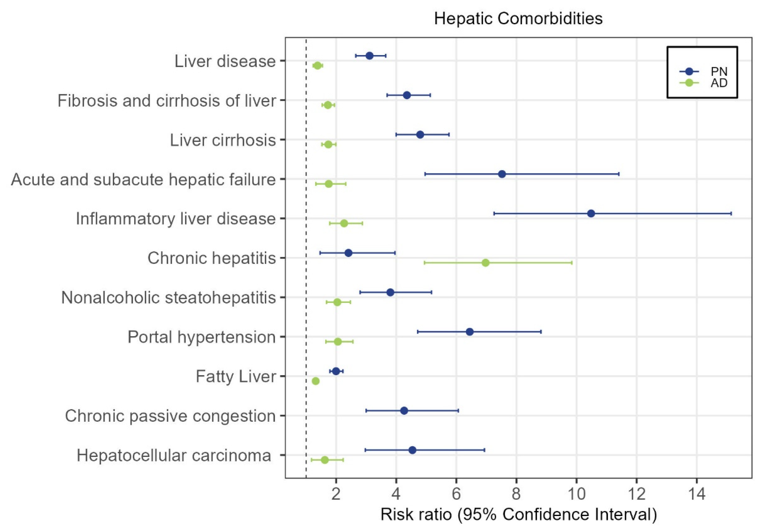The height and width of the screenshot is (532, 762).
Task: Click the 'Hepatocellular carcinoma' axis label
Action: [x=174, y=455]
